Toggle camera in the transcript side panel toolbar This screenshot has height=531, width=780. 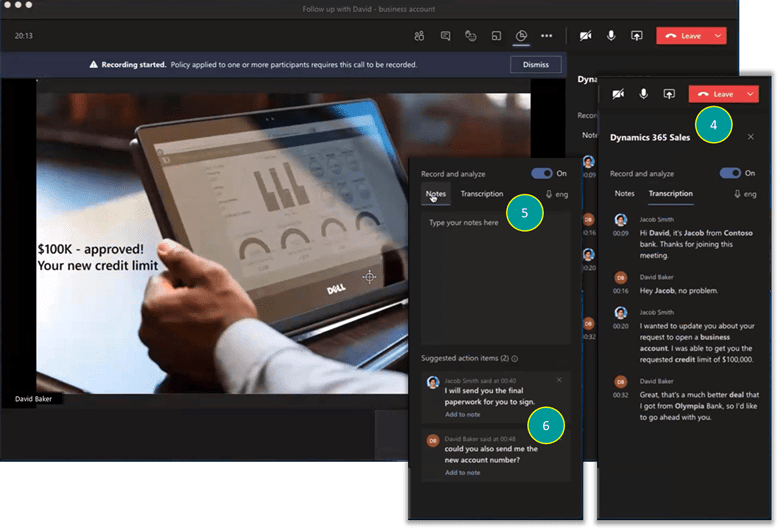point(618,94)
